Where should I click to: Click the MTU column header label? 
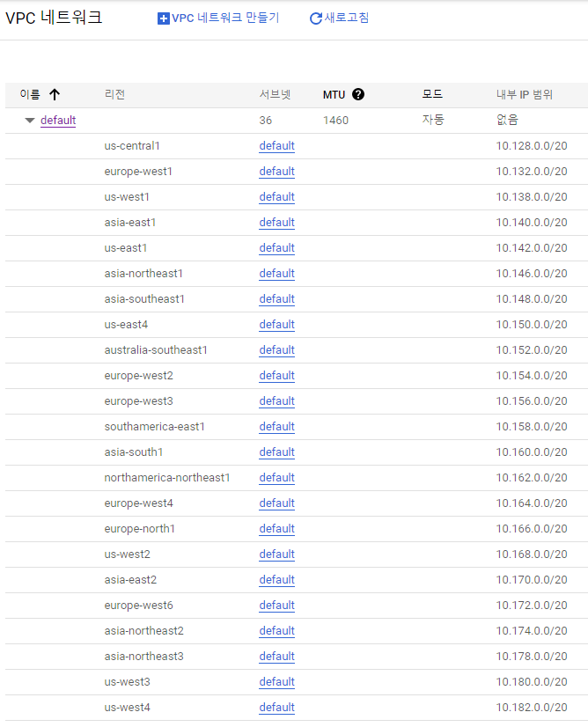click(x=334, y=94)
